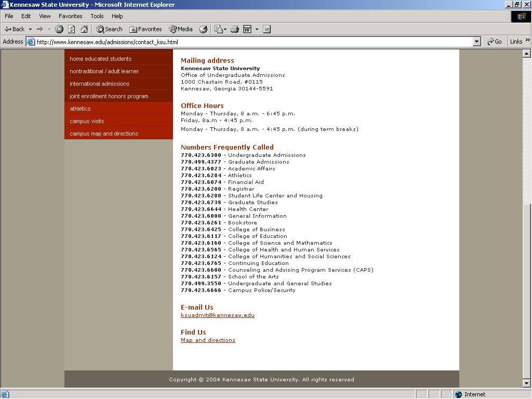Click the 770.423.6200 Registrar line
532x399 pixels.
click(218, 189)
